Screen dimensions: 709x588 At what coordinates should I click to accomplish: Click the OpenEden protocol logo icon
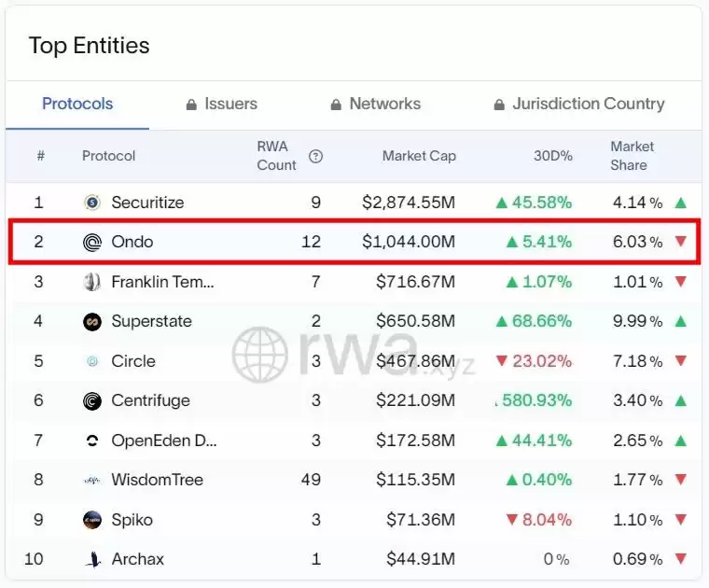pyautogui.click(x=92, y=441)
